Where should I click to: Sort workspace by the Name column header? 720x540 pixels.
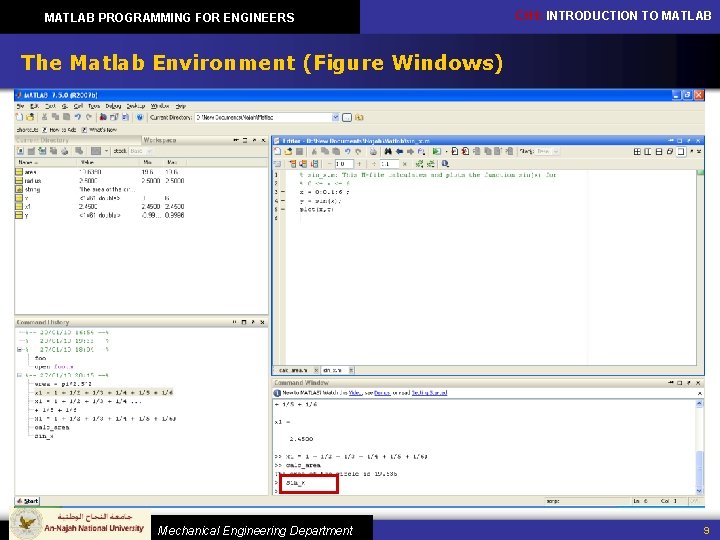(45, 162)
